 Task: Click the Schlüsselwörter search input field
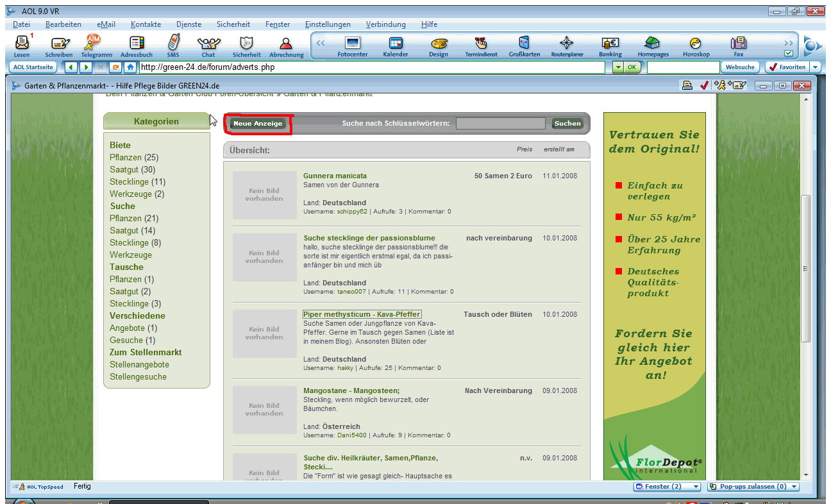[x=500, y=124]
